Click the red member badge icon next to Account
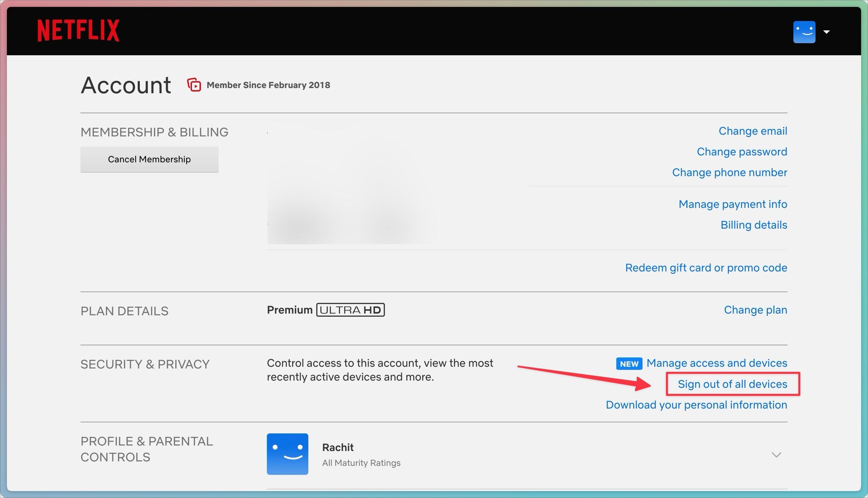This screenshot has width=868, height=498. coord(194,85)
